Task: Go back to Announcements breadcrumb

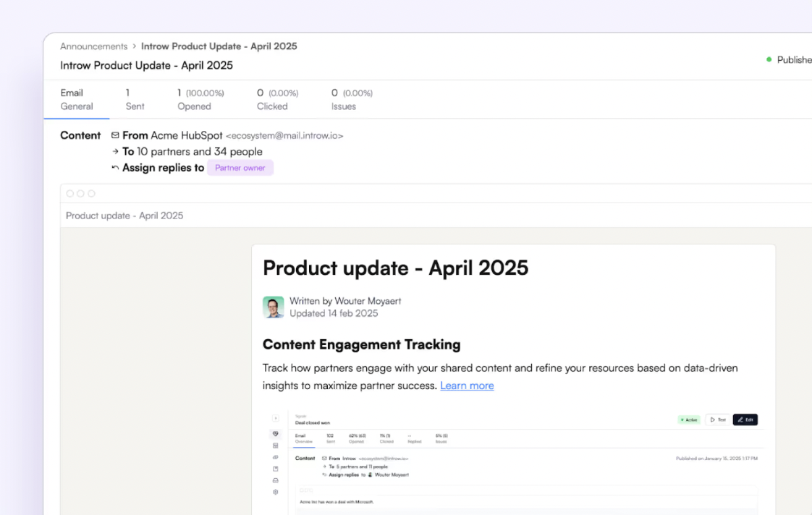Action: click(x=94, y=46)
